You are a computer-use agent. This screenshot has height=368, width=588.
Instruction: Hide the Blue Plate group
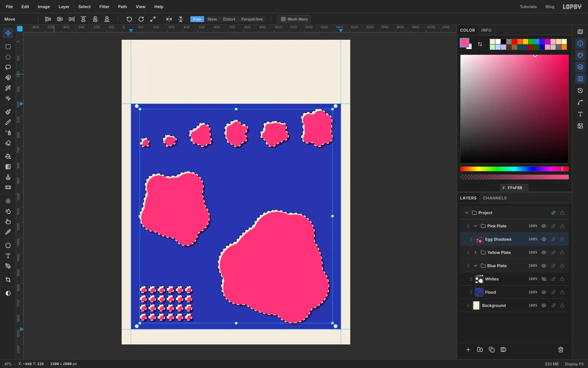(x=544, y=266)
